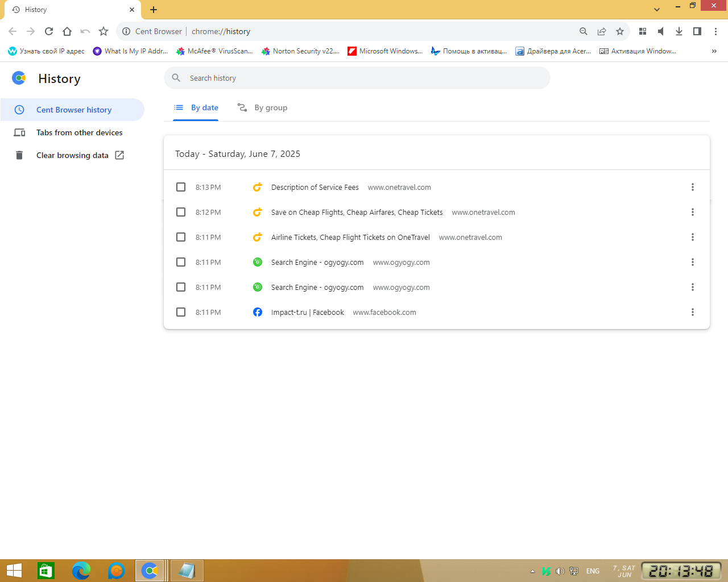728x582 pixels.
Task: Open the tab search chevron in title bar
Action: click(x=657, y=10)
